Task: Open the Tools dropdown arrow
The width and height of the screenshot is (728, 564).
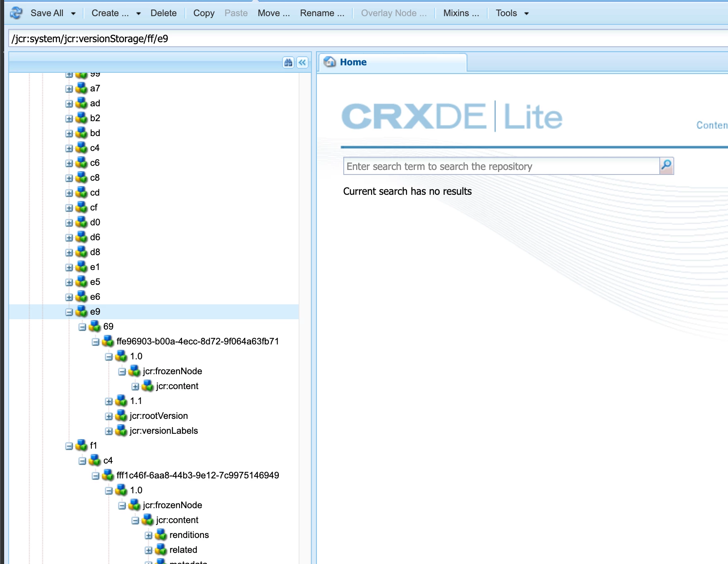Action: click(x=527, y=14)
